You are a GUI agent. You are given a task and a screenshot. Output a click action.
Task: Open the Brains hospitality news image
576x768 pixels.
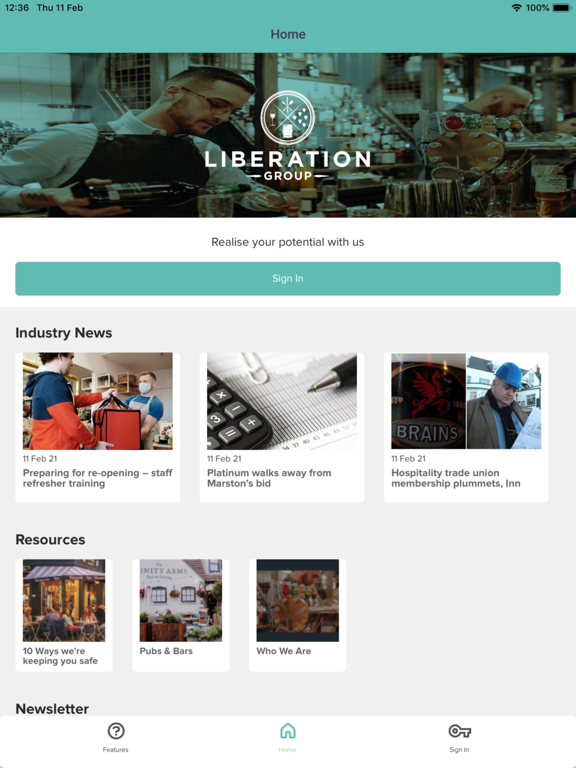point(466,401)
